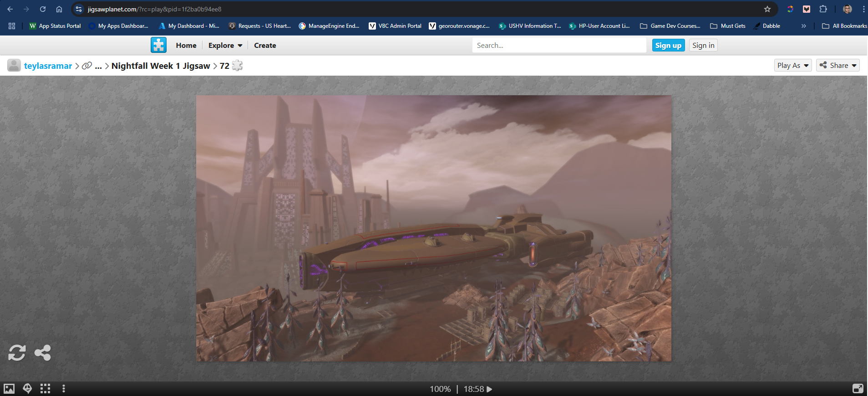Open the Dabble bookmark

pos(767,26)
